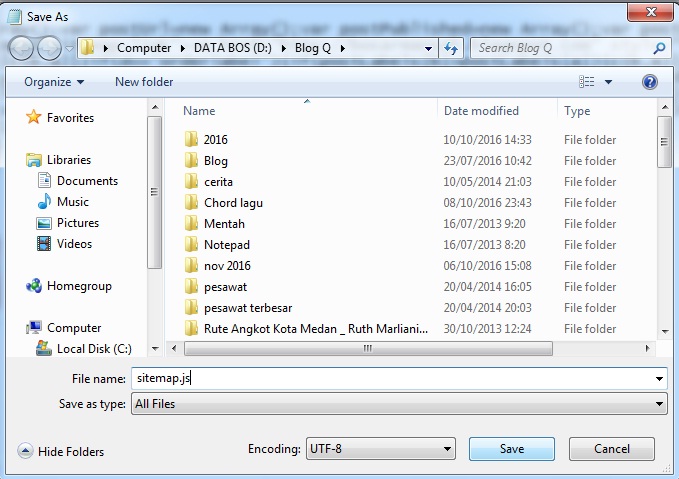This screenshot has height=479, width=679.
Task: Click folder icon of the 2016 folder
Action: 191,139
